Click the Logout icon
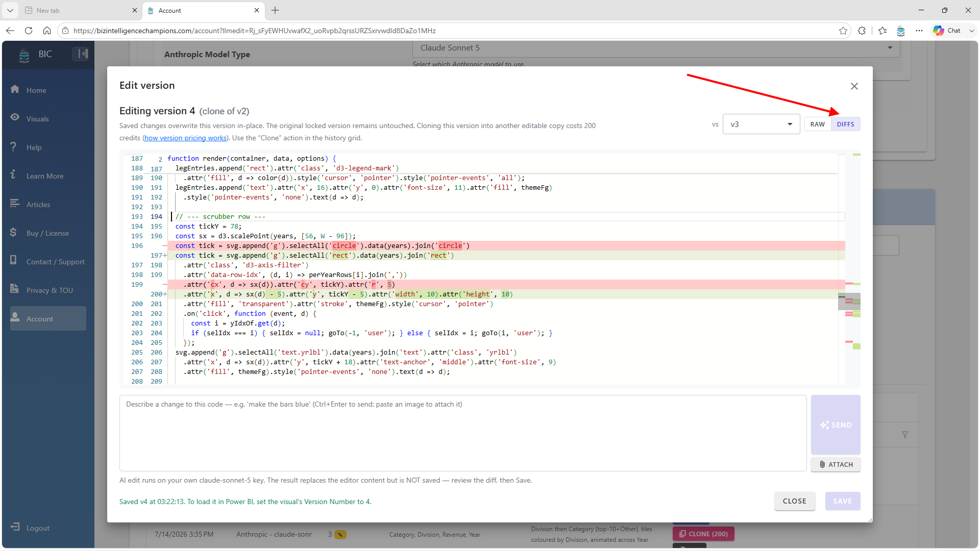 point(15,527)
